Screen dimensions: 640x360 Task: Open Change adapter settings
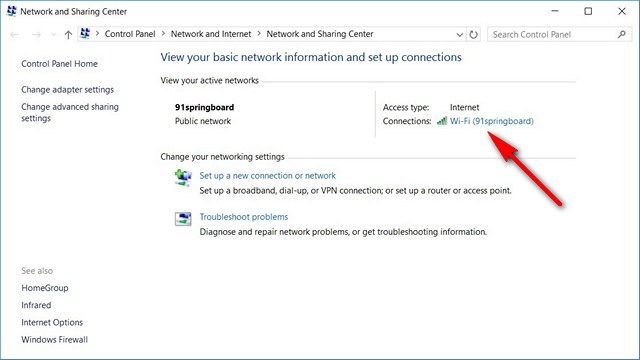click(67, 90)
